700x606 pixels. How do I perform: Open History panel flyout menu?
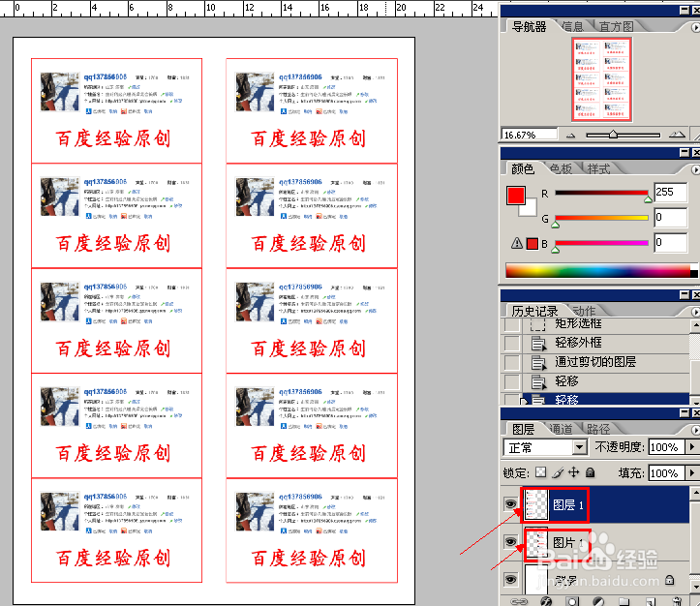695,312
